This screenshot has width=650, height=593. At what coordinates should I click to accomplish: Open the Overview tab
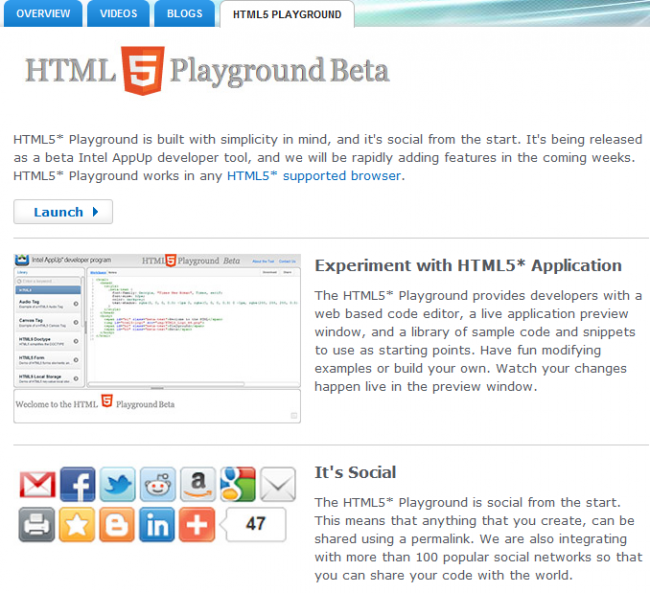tap(43, 13)
